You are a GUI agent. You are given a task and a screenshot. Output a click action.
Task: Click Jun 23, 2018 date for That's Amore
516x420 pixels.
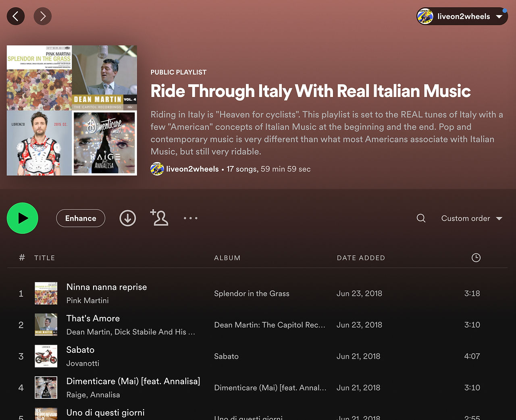359,325
